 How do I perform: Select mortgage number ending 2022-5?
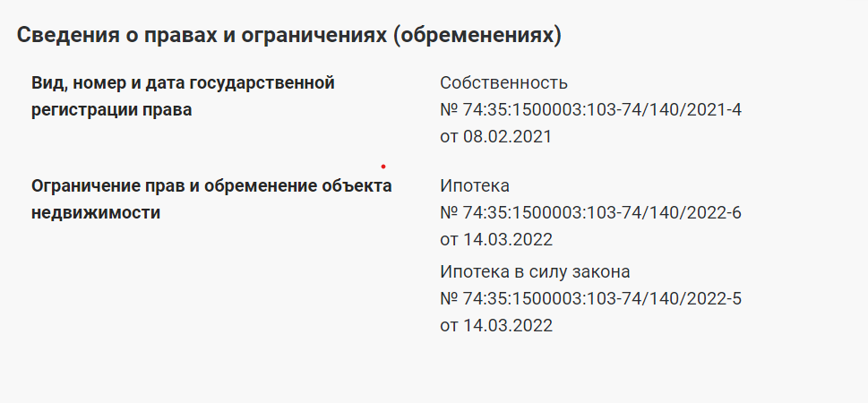tap(590, 299)
